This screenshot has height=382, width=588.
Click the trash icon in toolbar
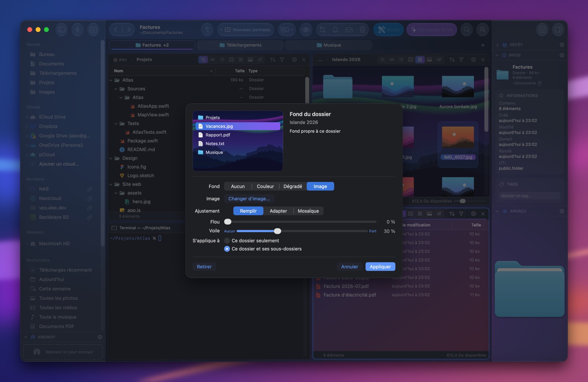[362, 30]
